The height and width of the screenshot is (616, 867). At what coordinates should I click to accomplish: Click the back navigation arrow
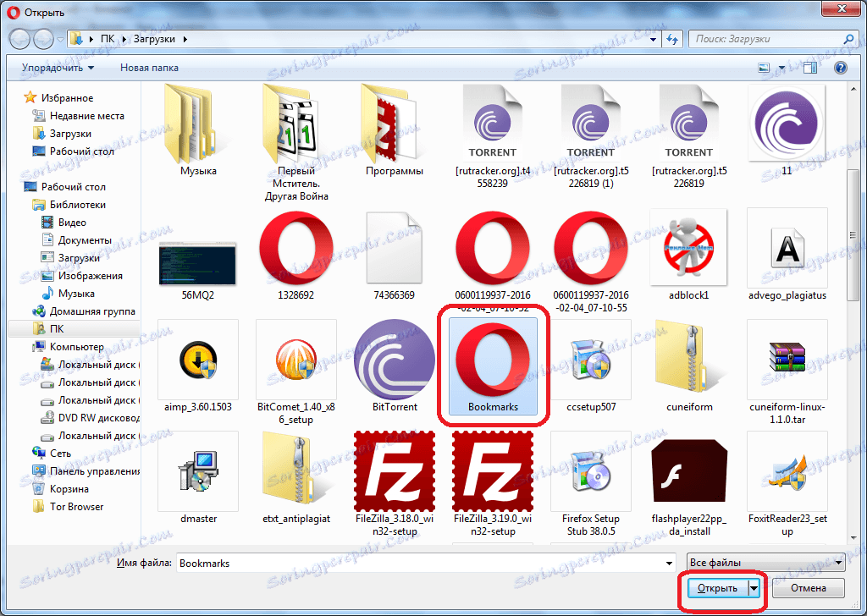click(19, 39)
